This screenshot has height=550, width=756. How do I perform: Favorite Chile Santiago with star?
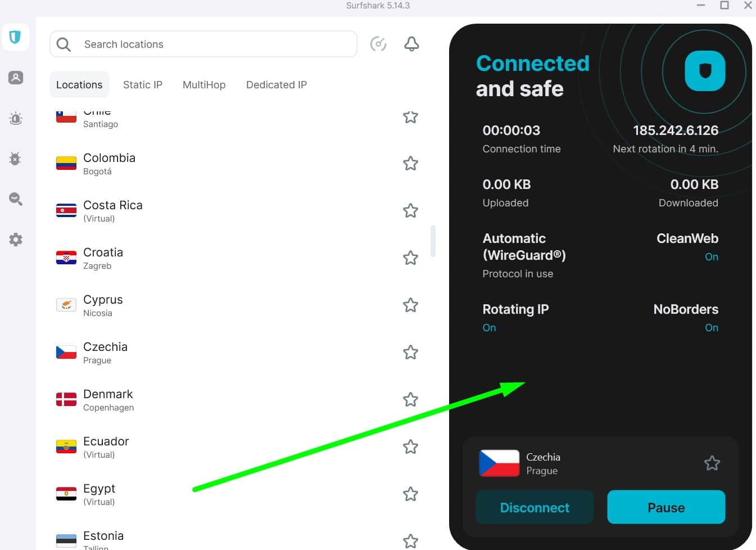point(410,117)
